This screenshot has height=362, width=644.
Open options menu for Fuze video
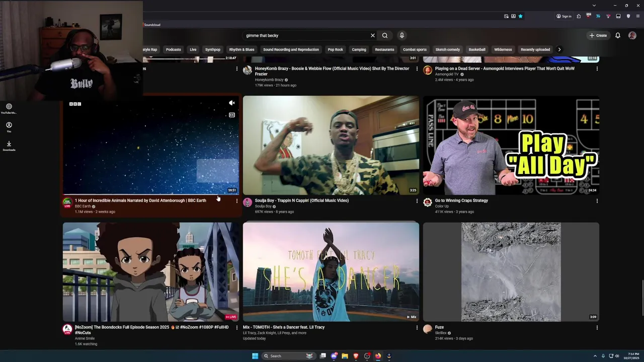point(597,327)
